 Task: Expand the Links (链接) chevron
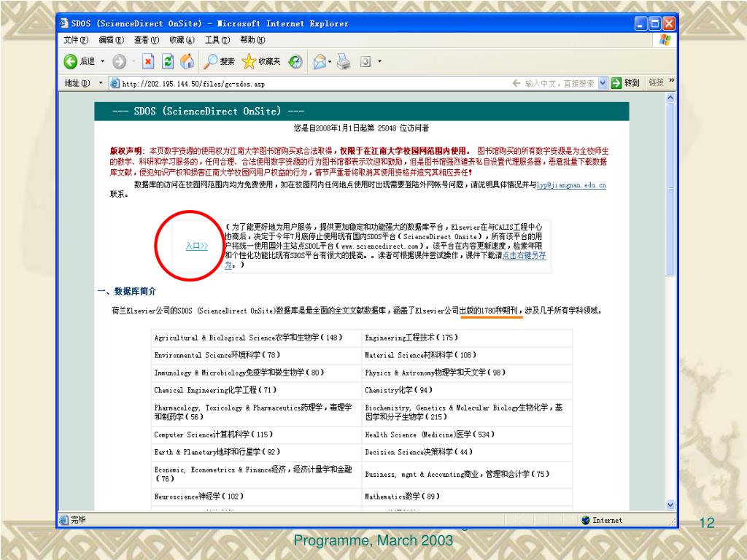(671, 81)
